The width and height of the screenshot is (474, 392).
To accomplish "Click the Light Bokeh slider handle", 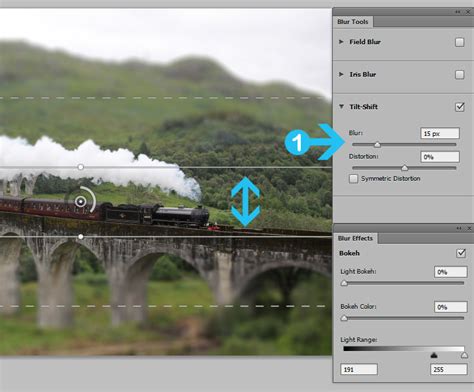I will (x=344, y=283).
